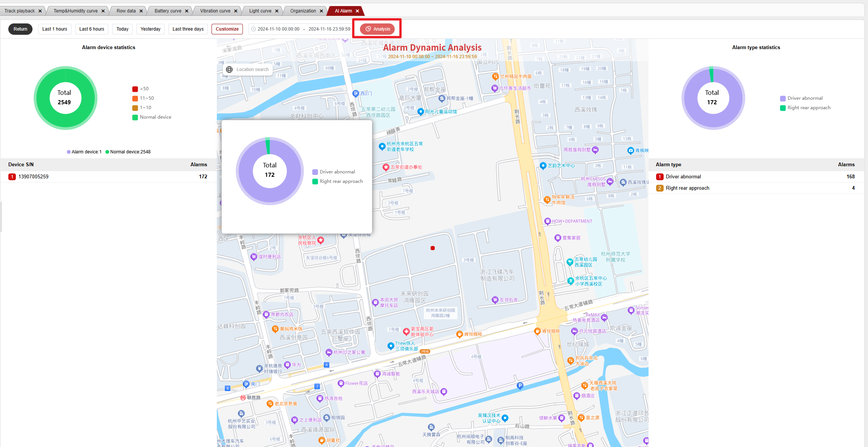Image resolution: width=868 pixels, height=447 pixels.
Task: Close the AI Alarm tab
Action: pos(357,11)
